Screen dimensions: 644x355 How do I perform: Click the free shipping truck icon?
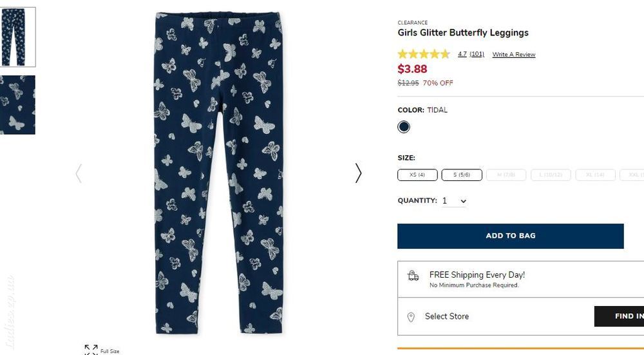(413, 275)
